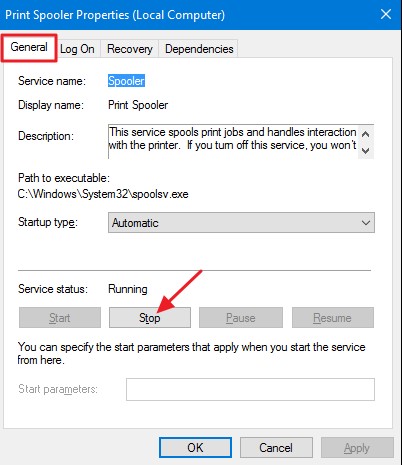Image resolution: width=402 pixels, height=465 pixels.
Task: Click the Resume service button
Action: pos(333,318)
